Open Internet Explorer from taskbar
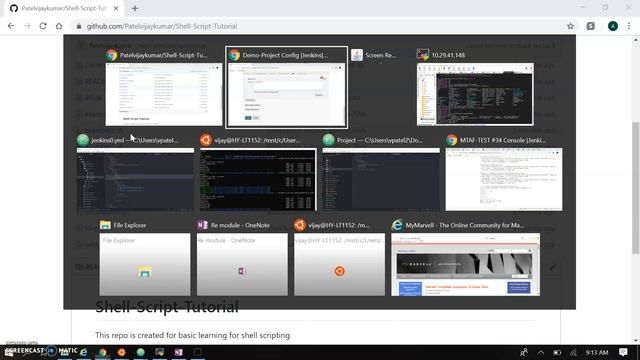 pyautogui.click(x=84, y=352)
